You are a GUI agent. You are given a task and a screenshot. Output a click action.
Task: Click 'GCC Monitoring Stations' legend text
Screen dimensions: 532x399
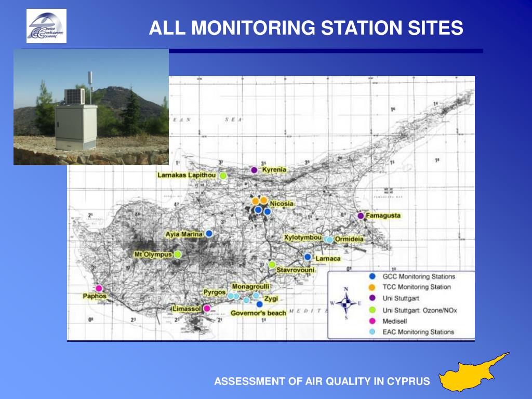[x=419, y=276]
